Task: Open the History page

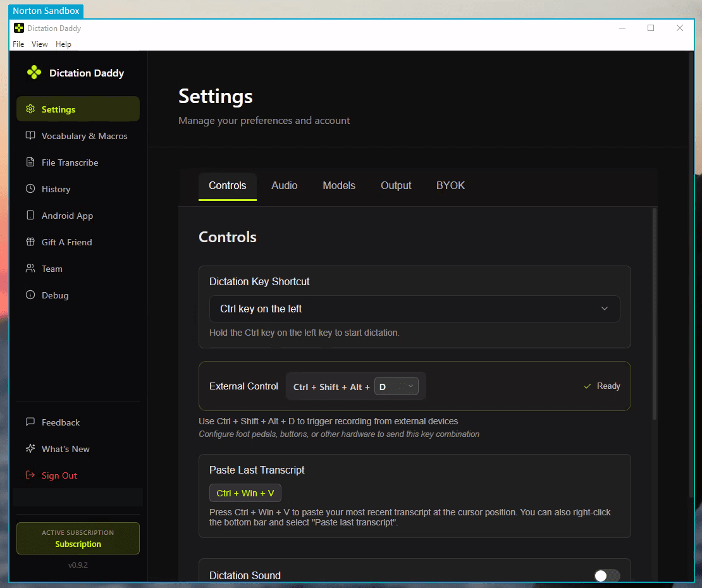Action: [78, 189]
